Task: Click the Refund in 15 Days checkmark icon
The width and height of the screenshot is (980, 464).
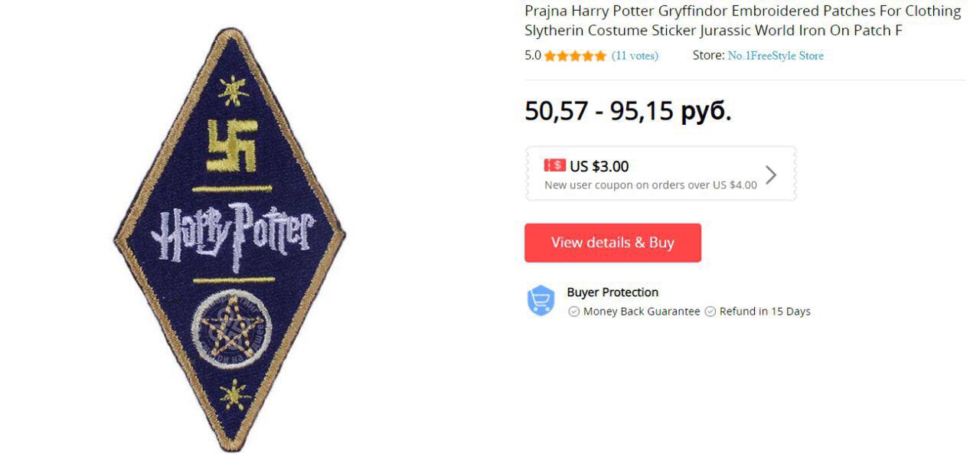Action: [710, 312]
